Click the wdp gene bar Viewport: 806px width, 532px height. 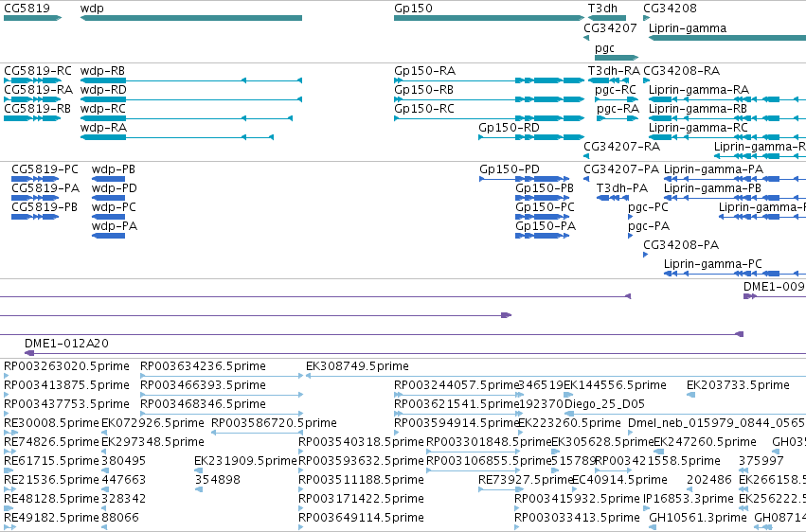[191, 18]
